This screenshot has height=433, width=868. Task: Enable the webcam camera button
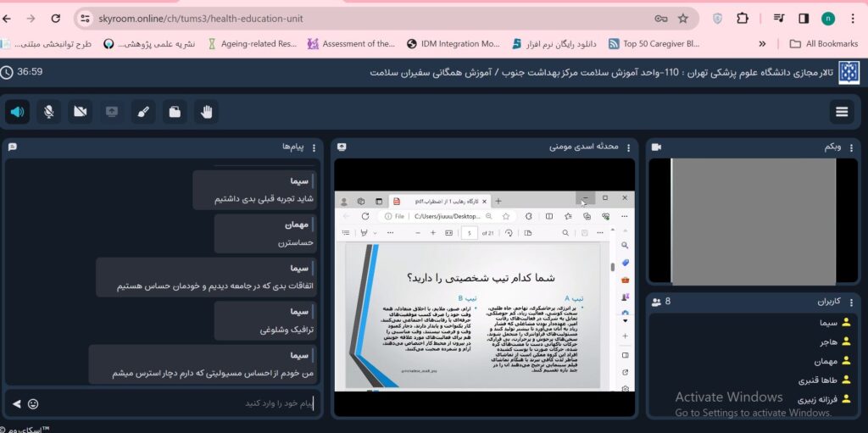81,111
